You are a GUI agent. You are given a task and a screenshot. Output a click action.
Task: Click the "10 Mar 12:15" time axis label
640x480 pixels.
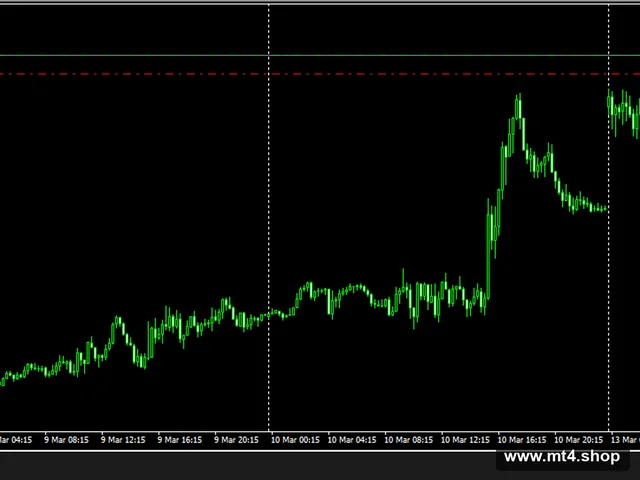coord(465,440)
